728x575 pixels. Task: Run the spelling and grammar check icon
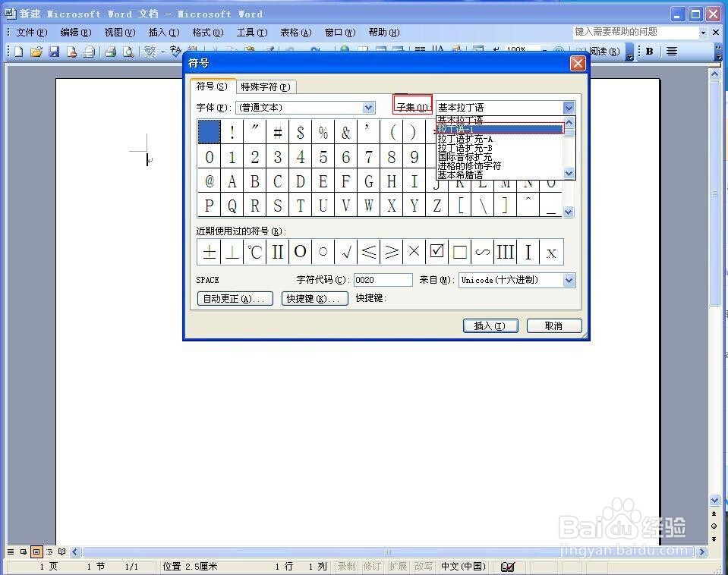pos(175,51)
